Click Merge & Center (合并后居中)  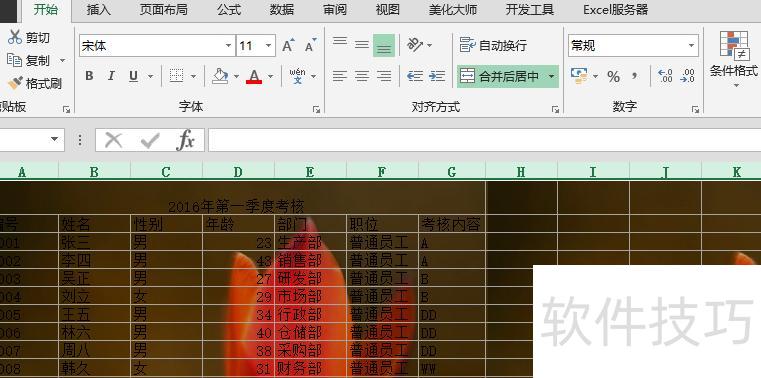(x=500, y=77)
